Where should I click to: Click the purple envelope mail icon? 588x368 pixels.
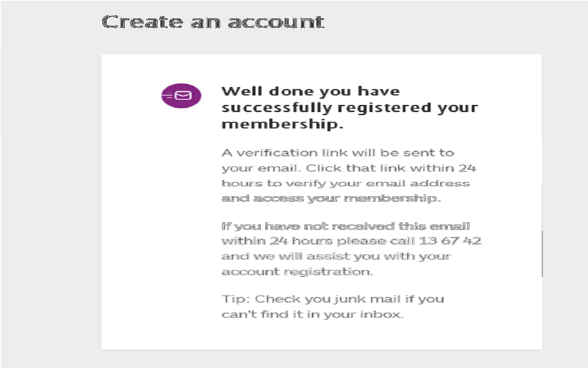[x=181, y=96]
